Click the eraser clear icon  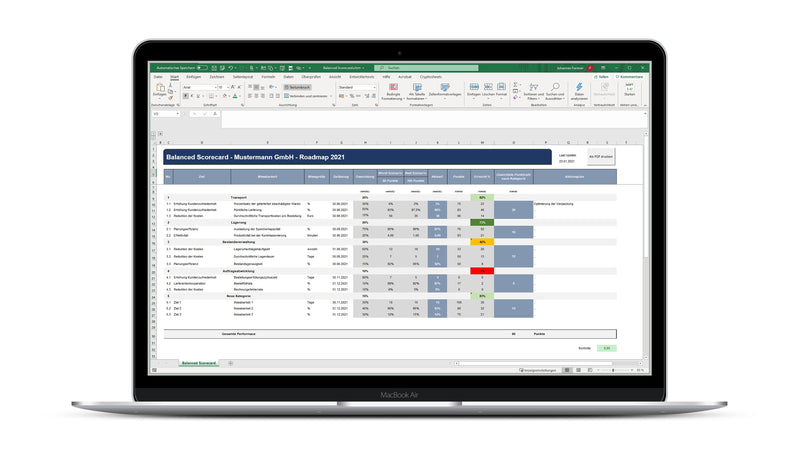coord(515,97)
